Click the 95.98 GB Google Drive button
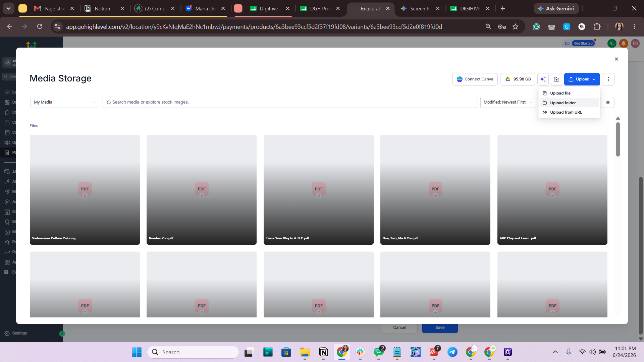The height and width of the screenshot is (362, 644). point(518,79)
